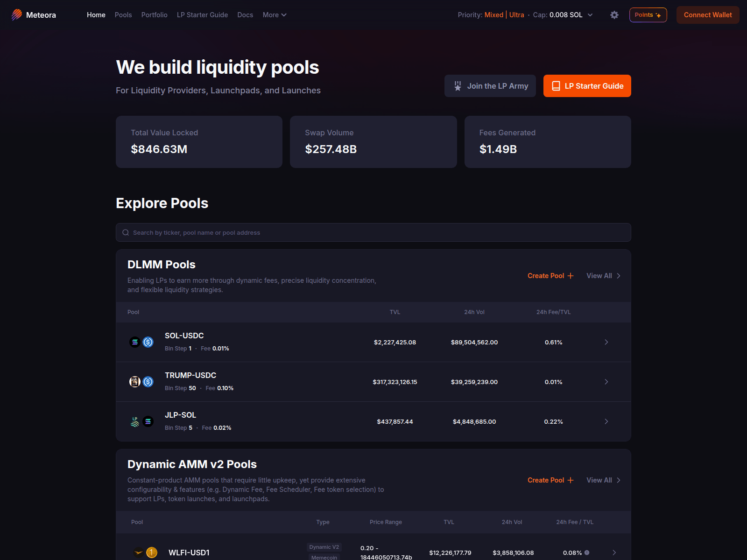This screenshot has height=560, width=747.
Task: Click the JLP-SOL pool token icons
Action: pos(141,421)
